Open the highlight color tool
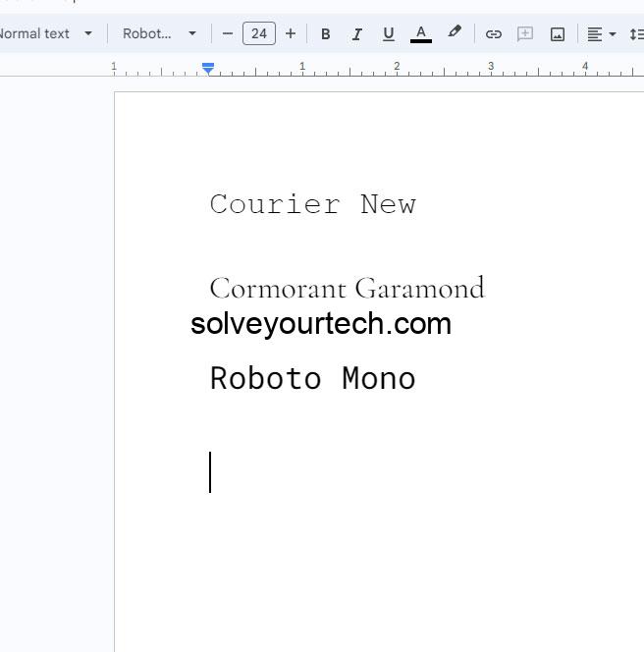644x652 pixels. click(x=455, y=32)
